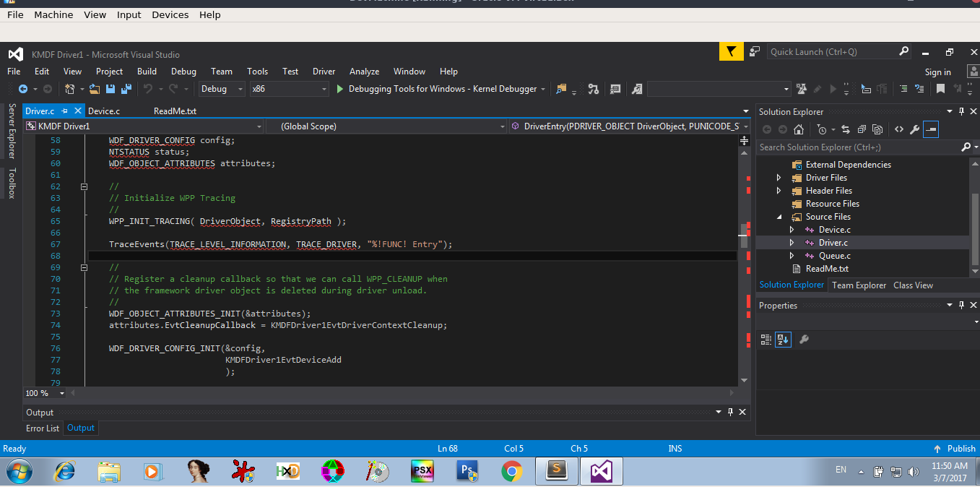Image resolution: width=980 pixels, height=487 pixels.
Task: Click Publish in the status bar
Action: point(954,449)
